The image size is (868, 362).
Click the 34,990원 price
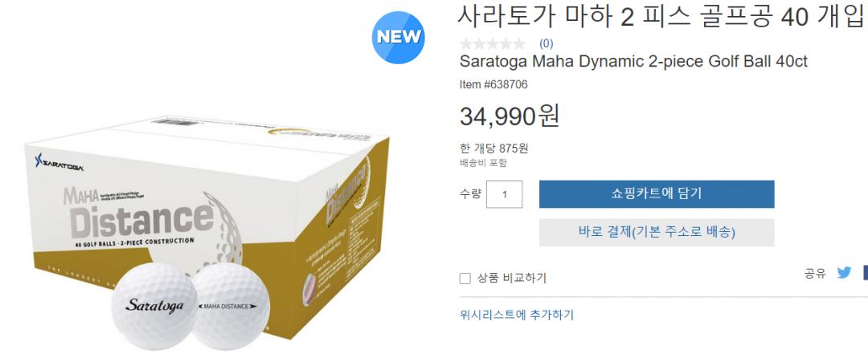pyautogui.click(x=510, y=116)
